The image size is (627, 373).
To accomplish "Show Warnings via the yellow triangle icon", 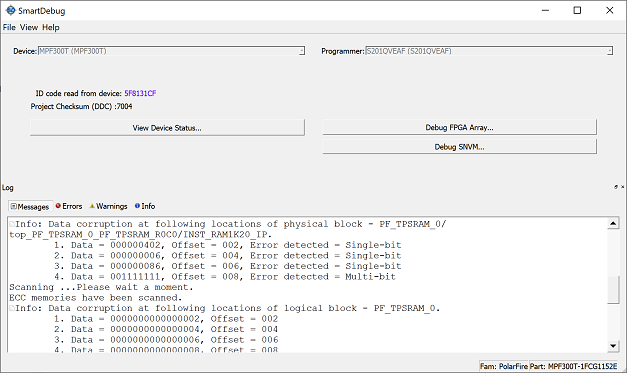I will tap(92, 206).
